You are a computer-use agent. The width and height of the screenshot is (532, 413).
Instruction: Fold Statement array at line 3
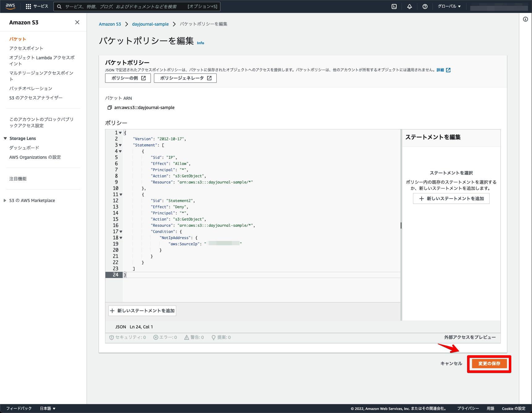coord(120,145)
